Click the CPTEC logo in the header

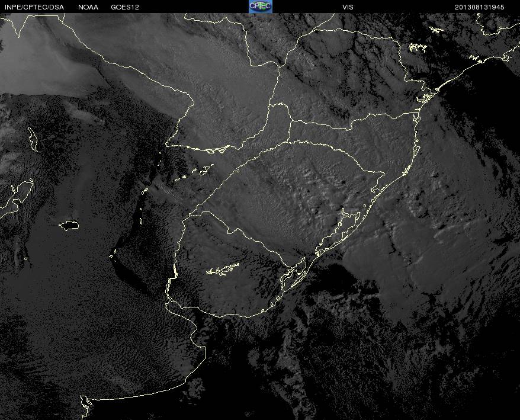[260, 6]
